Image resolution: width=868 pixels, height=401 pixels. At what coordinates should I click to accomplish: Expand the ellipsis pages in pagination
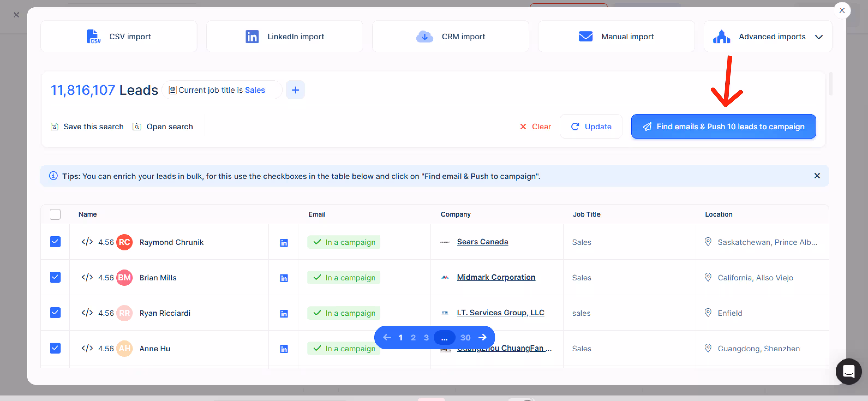pos(444,337)
